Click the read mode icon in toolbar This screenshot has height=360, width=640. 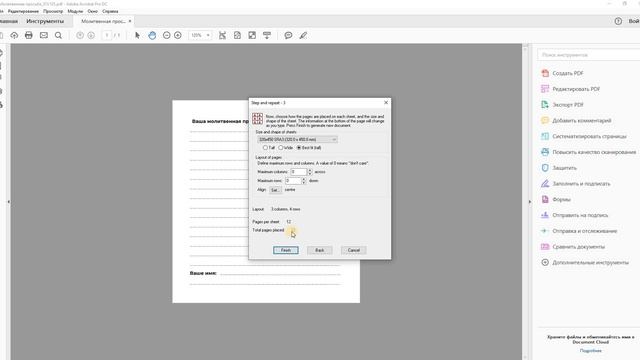pyautogui.click(x=267, y=36)
